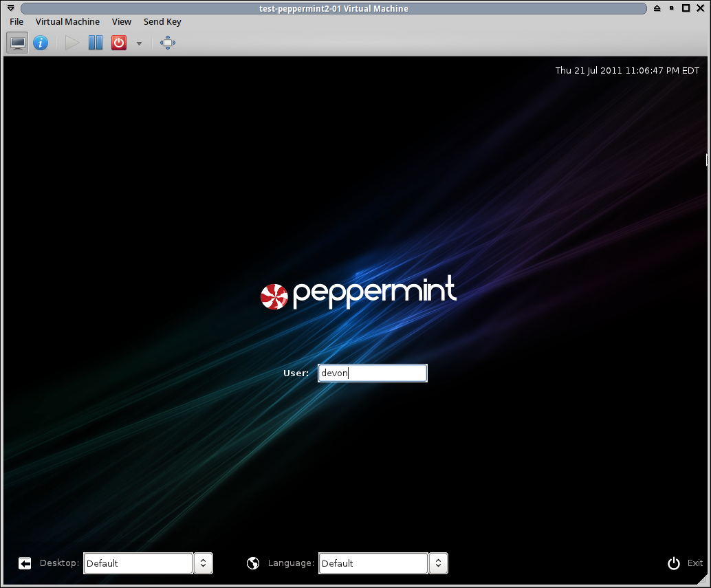The height and width of the screenshot is (588, 711).
Task: Open virtual hardware details info
Action: click(41, 43)
